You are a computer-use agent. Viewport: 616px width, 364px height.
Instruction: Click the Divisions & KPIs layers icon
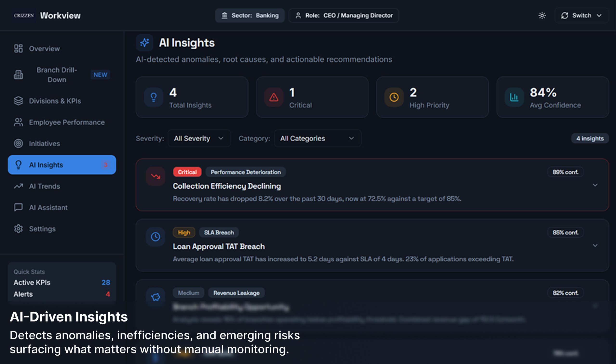19,101
